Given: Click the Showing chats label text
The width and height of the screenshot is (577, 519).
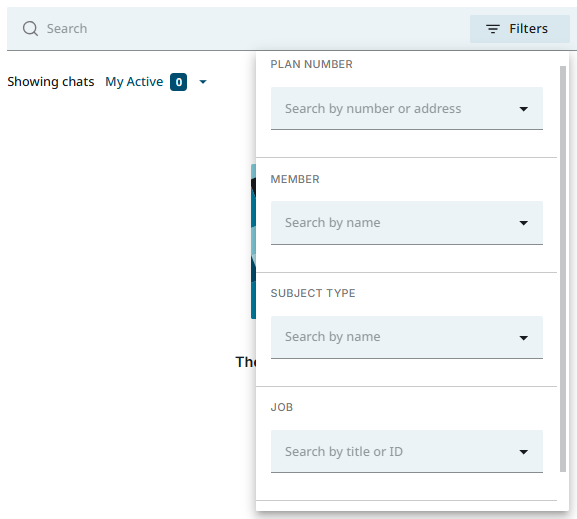Looking at the screenshot, I should point(51,82).
